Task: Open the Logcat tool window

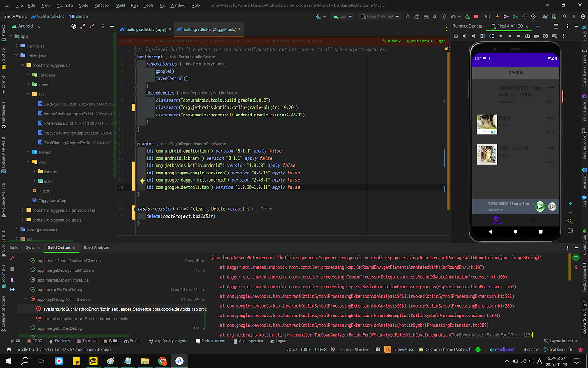Action: tap(277, 341)
